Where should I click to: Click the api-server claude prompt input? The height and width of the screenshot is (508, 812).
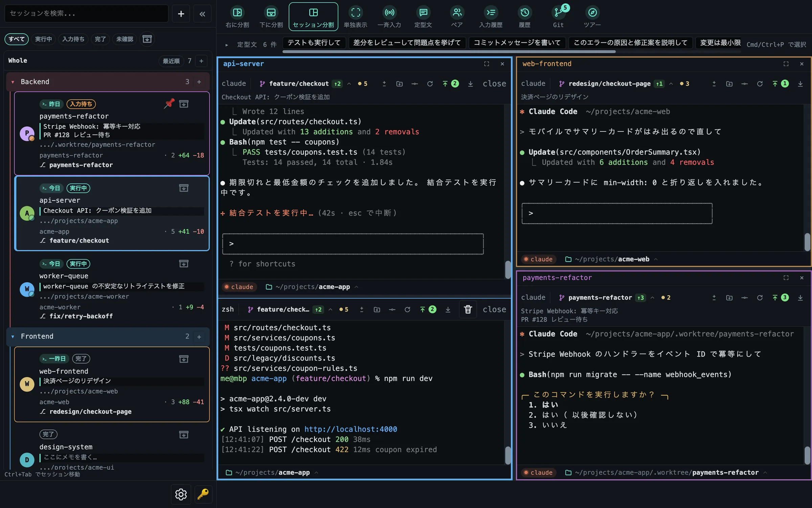(x=353, y=244)
